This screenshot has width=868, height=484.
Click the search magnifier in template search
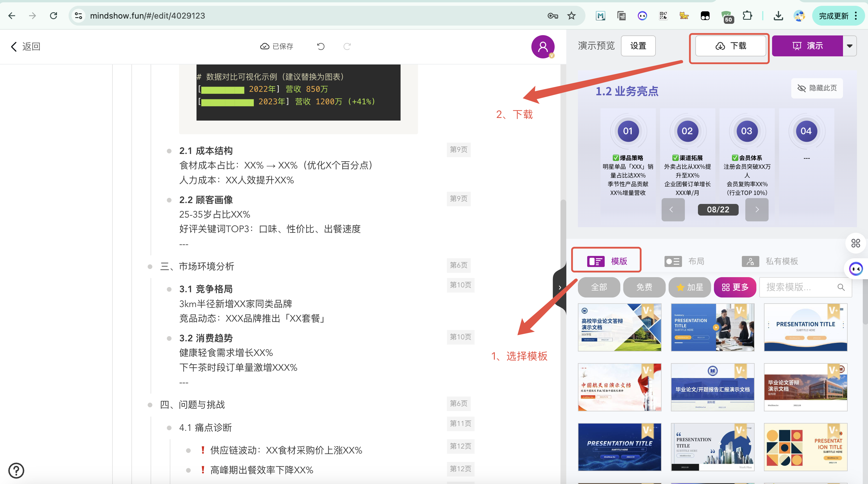(x=841, y=287)
